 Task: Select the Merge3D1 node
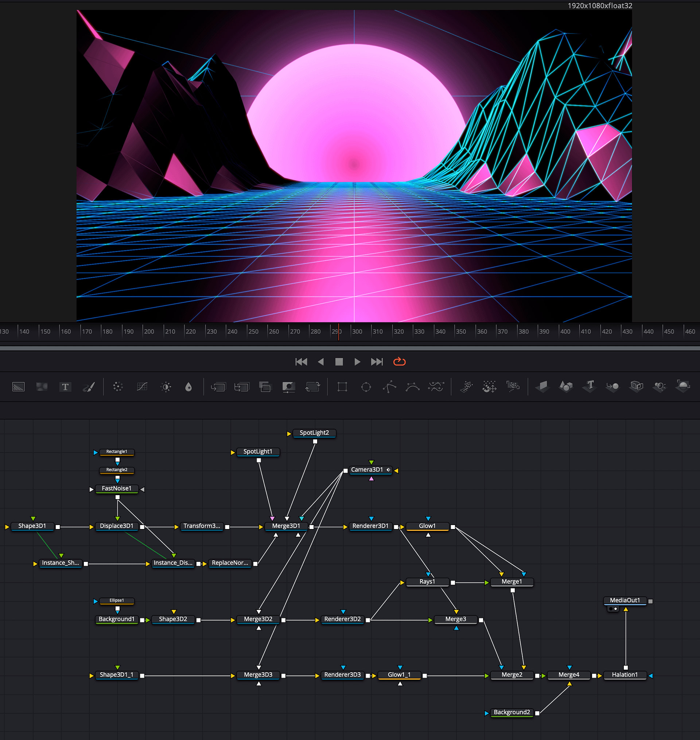point(286,526)
